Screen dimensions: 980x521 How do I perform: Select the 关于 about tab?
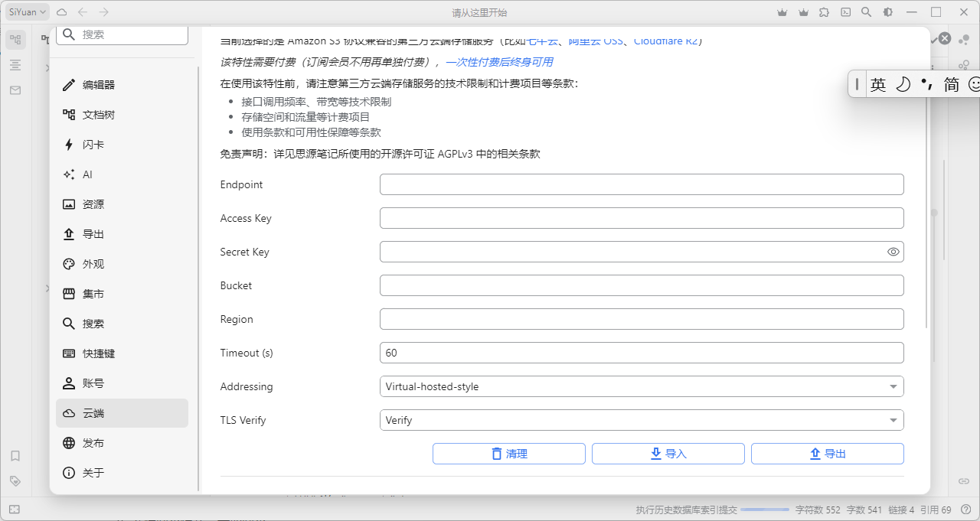[x=122, y=473]
